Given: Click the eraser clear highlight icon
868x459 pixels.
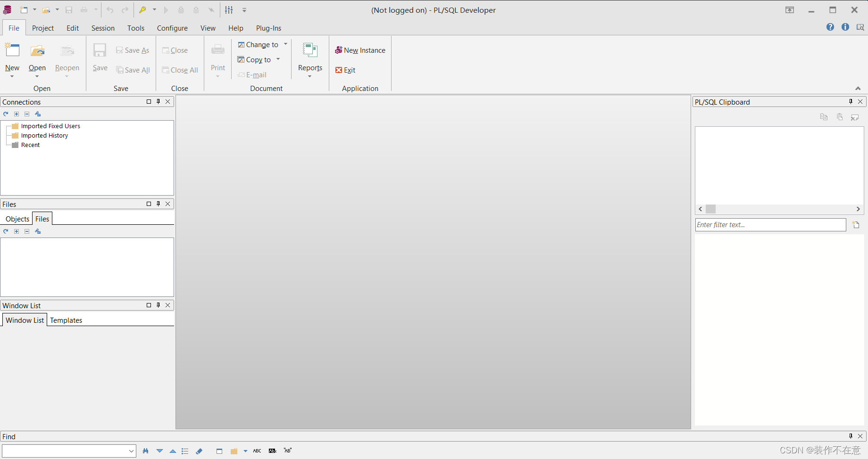Looking at the screenshot, I should pos(199,451).
